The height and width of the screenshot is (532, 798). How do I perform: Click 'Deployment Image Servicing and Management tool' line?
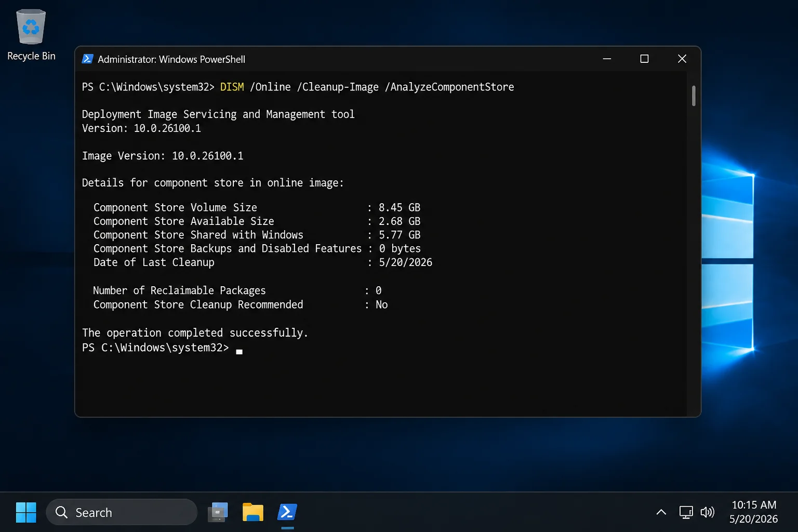tap(218, 114)
